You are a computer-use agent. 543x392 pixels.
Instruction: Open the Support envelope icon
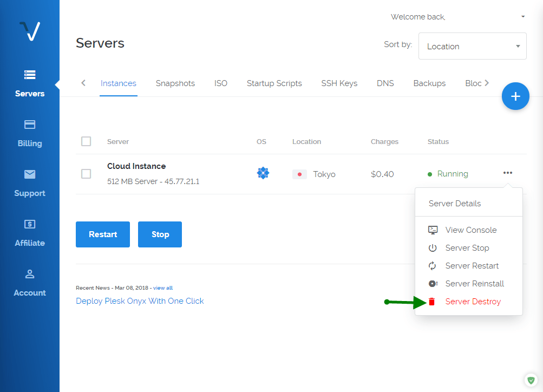(30, 174)
